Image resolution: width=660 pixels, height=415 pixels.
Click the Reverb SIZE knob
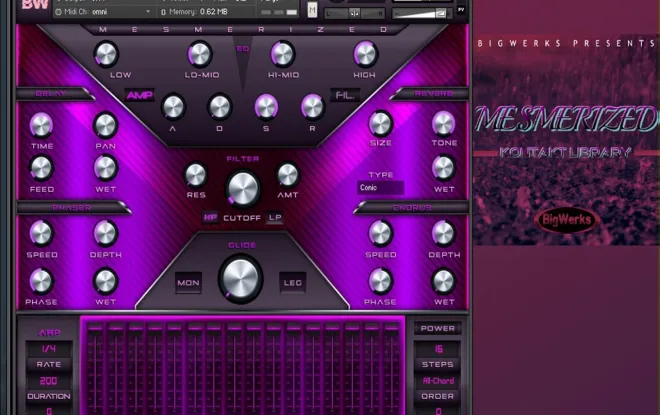click(381, 123)
